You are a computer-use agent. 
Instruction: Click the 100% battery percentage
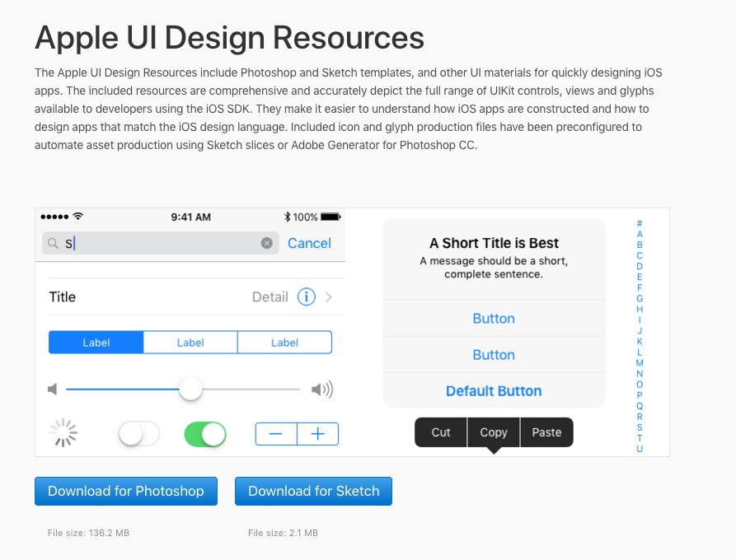305,217
